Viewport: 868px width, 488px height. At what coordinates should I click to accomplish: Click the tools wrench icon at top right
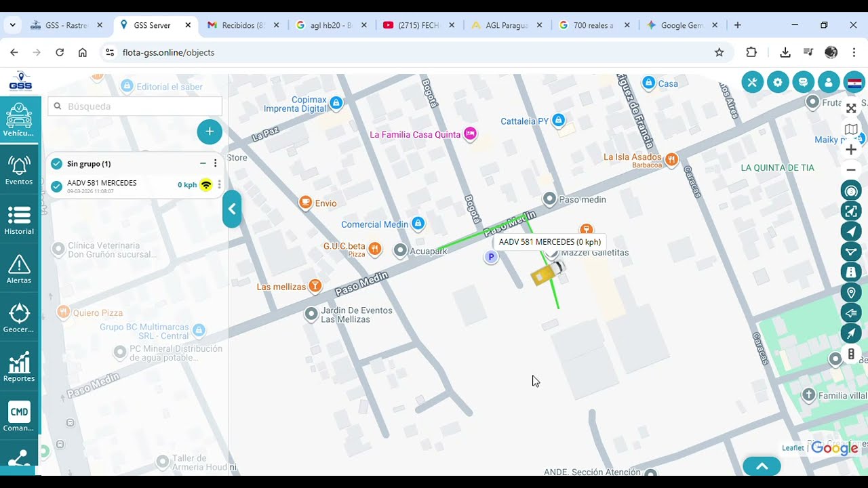(752, 83)
